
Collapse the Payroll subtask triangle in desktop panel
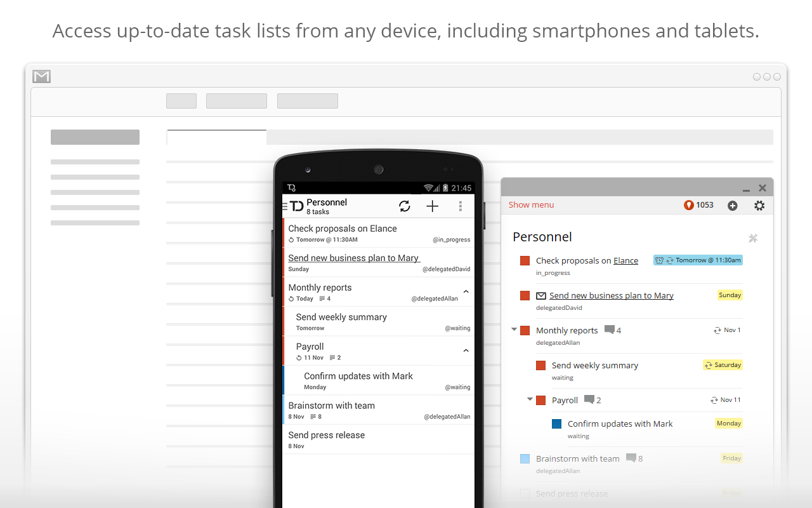[x=530, y=399]
